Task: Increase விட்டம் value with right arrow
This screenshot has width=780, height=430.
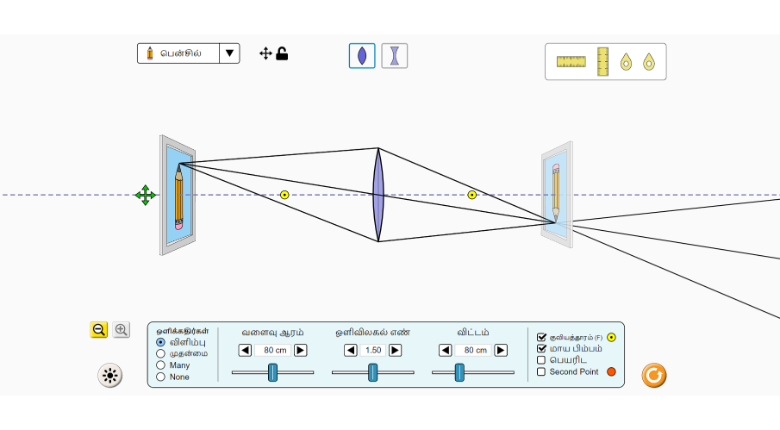Action: pyautogui.click(x=501, y=350)
